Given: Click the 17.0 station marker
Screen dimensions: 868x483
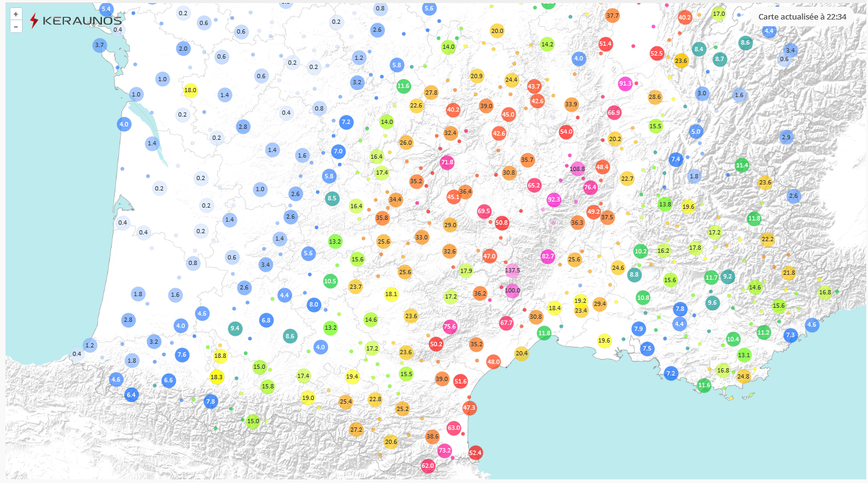Looking at the screenshot, I should point(719,14).
